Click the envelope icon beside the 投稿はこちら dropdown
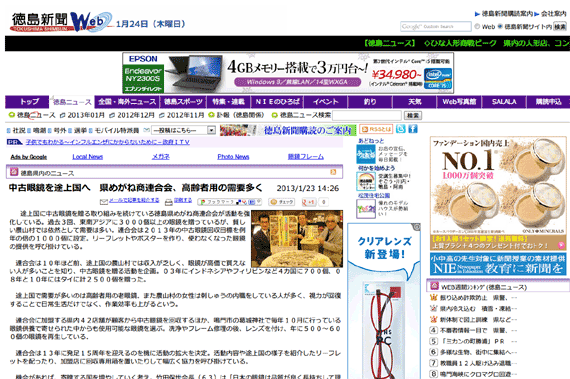Image resolution: width=570 pixels, height=379 pixels. coord(146,130)
